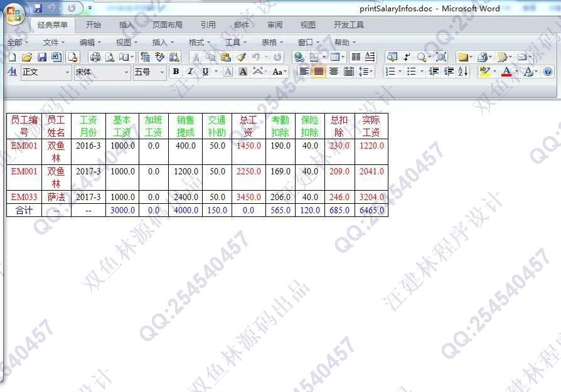Click the floppy disk Save toolbar icon
This screenshot has width=561, height=392.
(42, 57)
